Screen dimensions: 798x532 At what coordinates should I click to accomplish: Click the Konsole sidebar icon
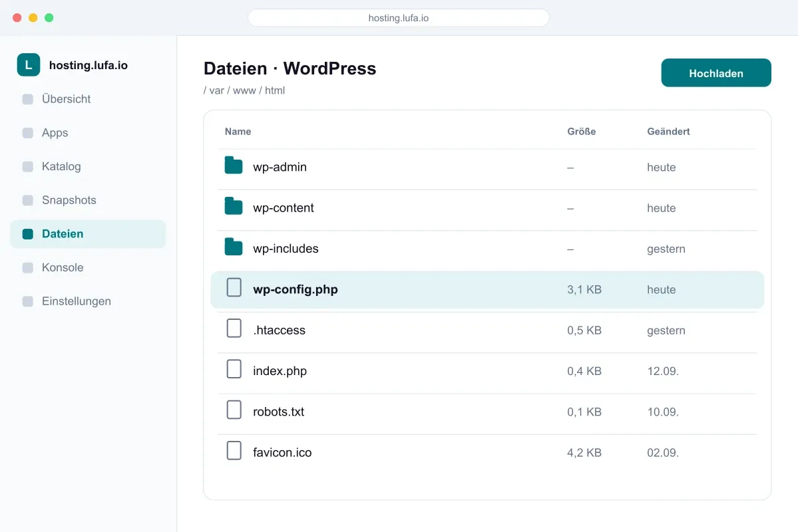[28, 267]
